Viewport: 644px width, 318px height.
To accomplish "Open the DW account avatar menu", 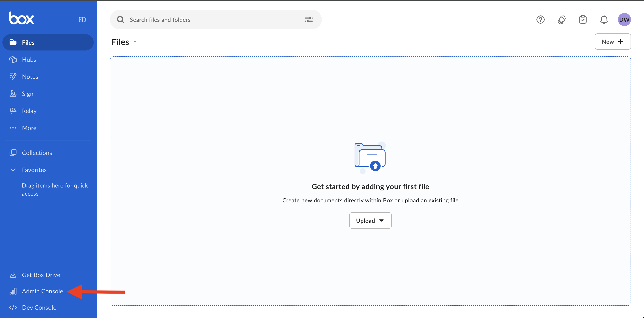I will coord(624,20).
